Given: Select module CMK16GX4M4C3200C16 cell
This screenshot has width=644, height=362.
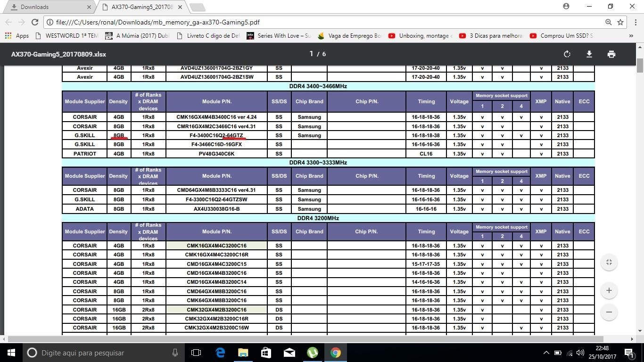Looking at the screenshot, I should (x=216, y=246).
